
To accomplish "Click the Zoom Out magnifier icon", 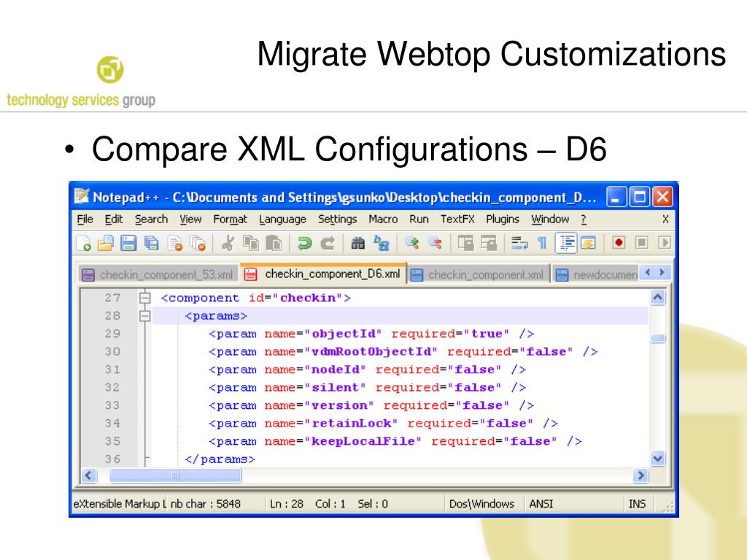I will pos(435,244).
